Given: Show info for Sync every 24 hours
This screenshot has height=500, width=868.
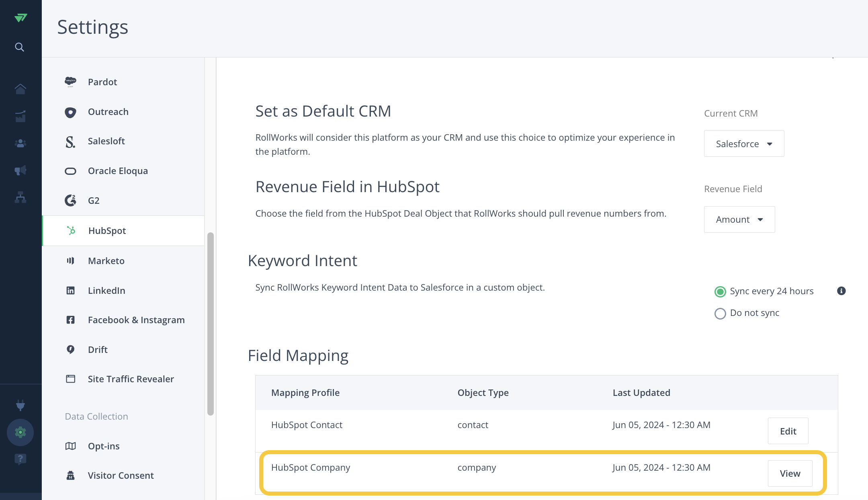Looking at the screenshot, I should point(841,291).
